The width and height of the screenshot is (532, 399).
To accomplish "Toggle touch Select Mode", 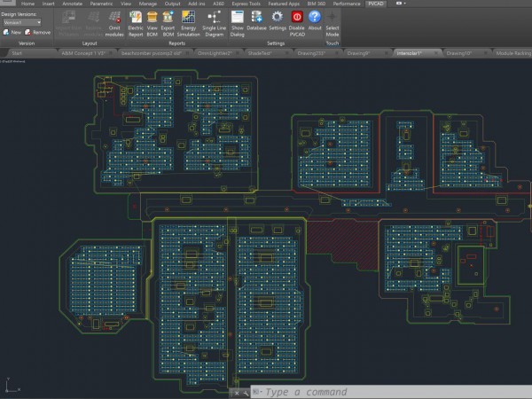I will 332,18.
